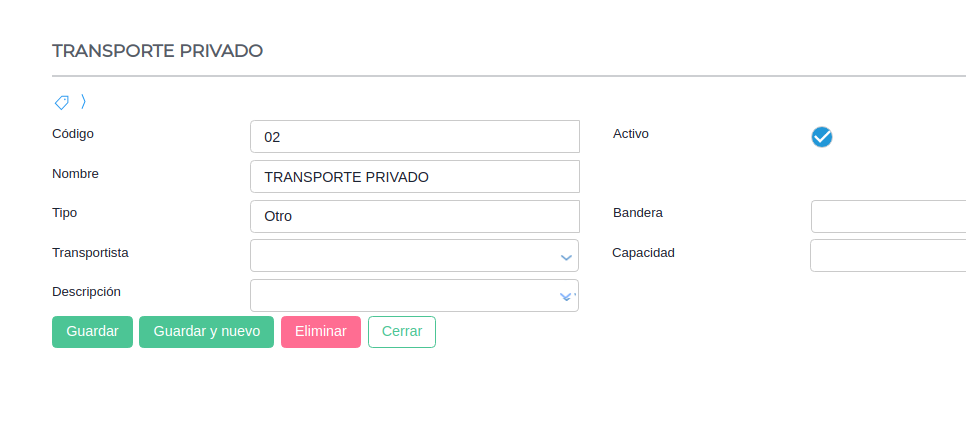Click the Transportista label text

coord(90,253)
